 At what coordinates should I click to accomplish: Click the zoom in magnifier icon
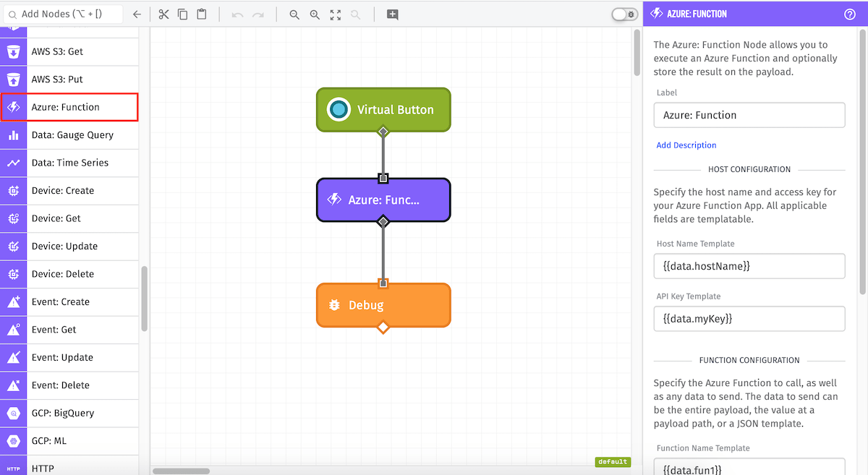point(315,14)
